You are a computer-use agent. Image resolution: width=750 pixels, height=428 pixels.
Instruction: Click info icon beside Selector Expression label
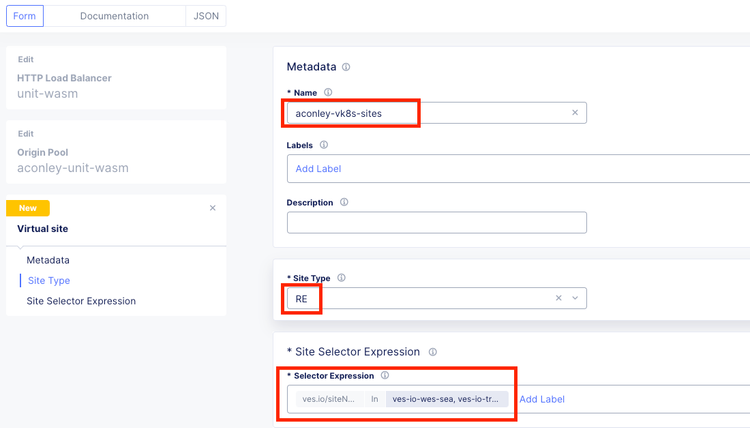[x=385, y=376]
